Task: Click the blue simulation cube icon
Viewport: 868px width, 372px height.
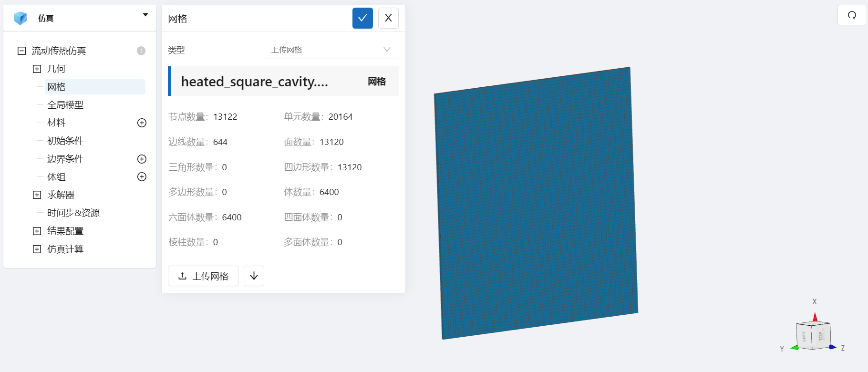Action: [x=21, y=18]
